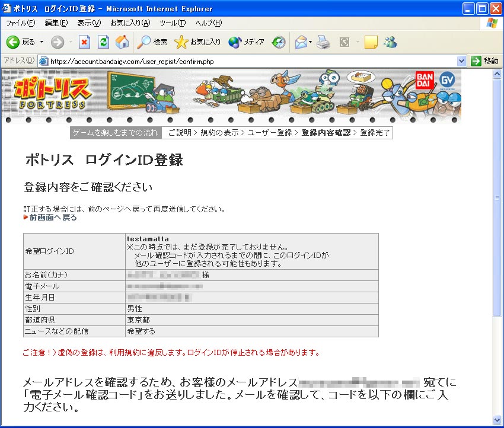Click the vertical scrollbar thumb

tap(497, 197)
